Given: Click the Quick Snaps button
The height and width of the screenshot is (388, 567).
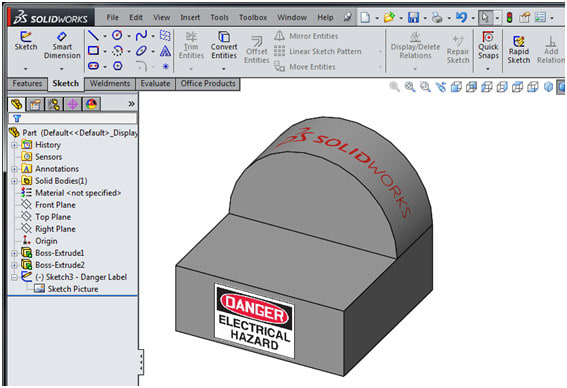Looking at the screenshot, I should pos(488,45).
